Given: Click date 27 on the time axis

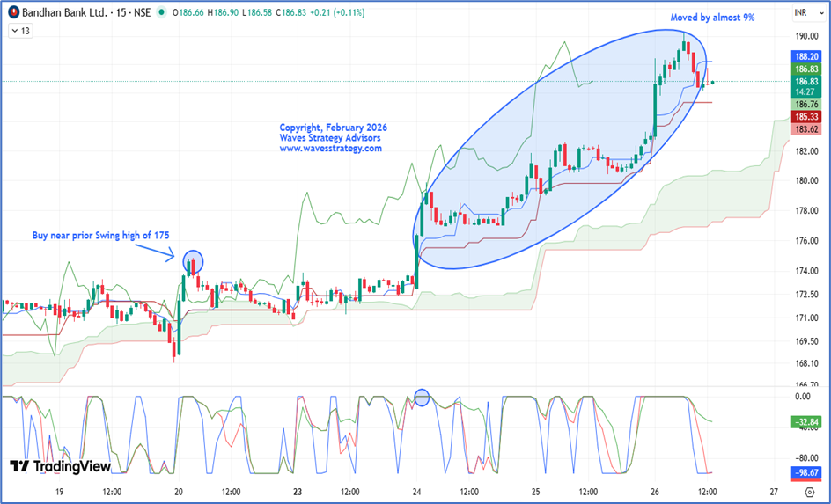Looking at the screenshot, I should click(x=775, y=491).
